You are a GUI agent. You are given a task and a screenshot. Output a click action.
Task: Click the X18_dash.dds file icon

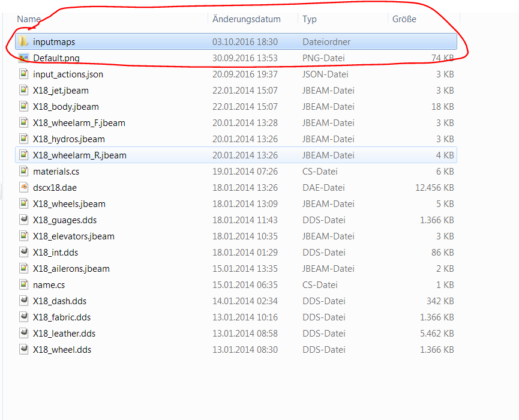[23, 301]
